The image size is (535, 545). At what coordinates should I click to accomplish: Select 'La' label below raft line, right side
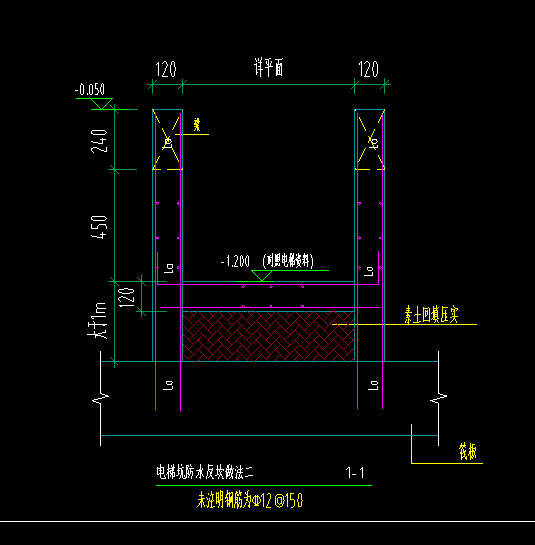(x=373, y=385)
